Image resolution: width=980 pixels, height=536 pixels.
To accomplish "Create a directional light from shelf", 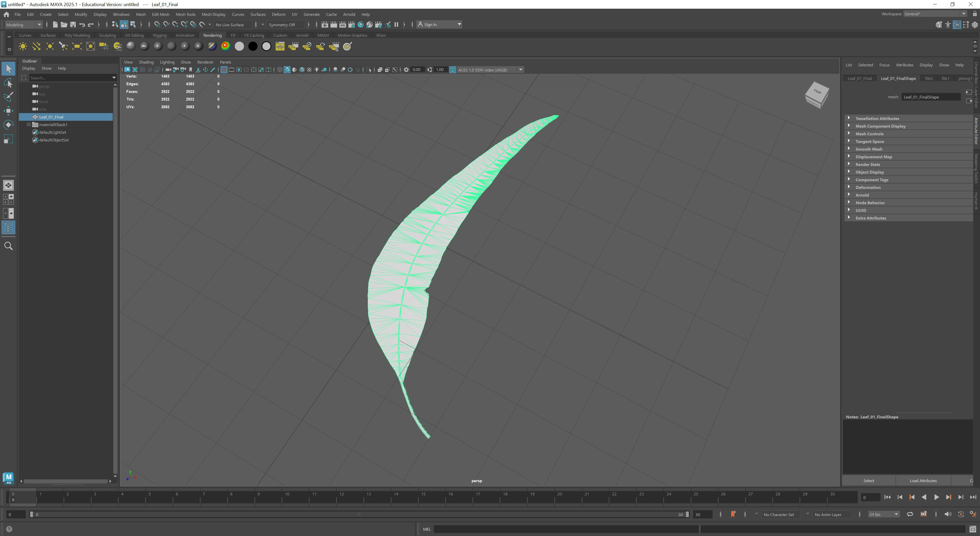I will click(x=36, y=46).
